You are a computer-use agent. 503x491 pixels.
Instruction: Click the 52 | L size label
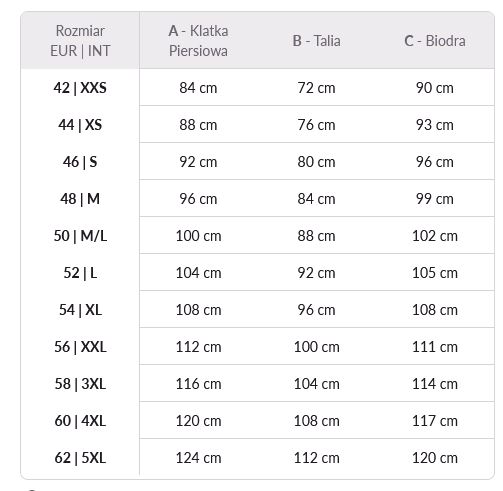click(80, 273)
